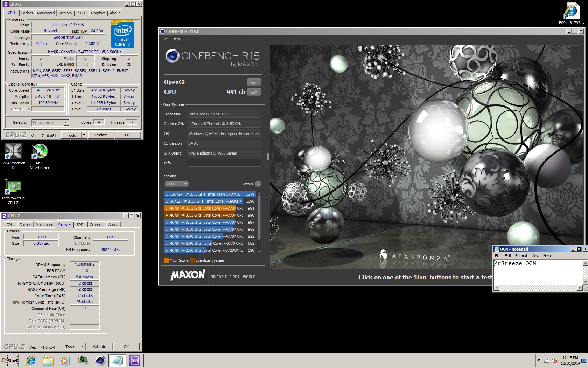Click the DRAM Frequency value 1309.0 MHz
588x368 pixels.
pyautogui.click(x=84, y=264)
